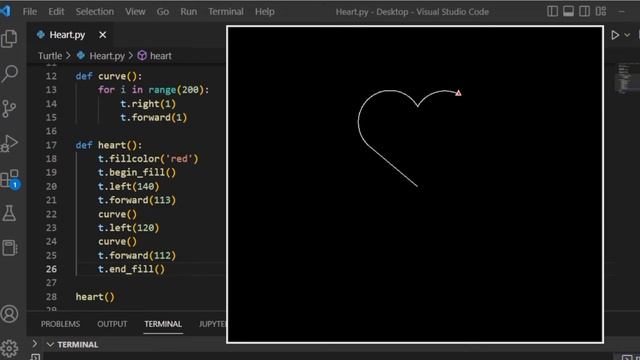This screenshot has width=640, height=360.
Task: Open the Go menu
Action: [x=162, y=12]
